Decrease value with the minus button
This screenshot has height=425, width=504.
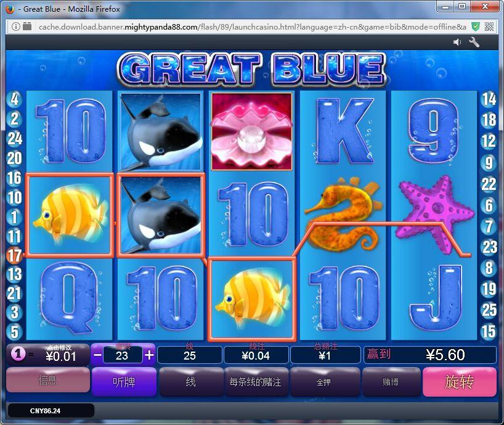pos(98,355)
